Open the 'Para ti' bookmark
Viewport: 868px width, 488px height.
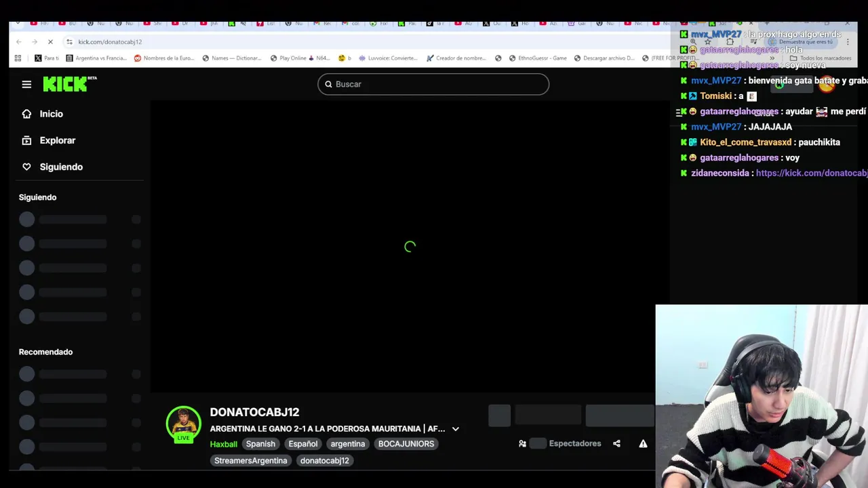pyautogui.click(x=47, y=58)
